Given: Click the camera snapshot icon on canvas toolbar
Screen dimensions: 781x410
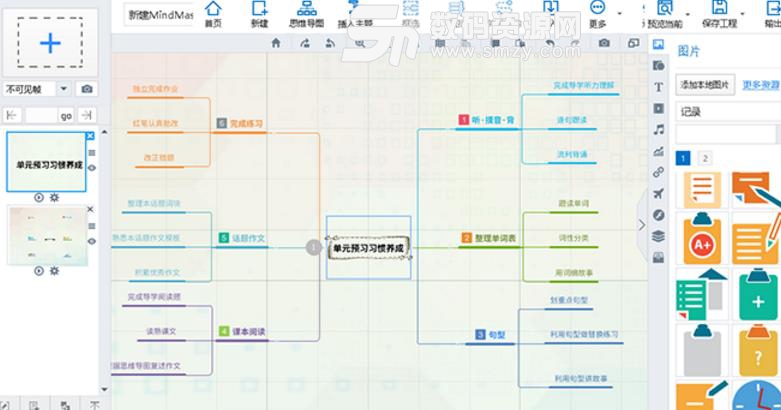Looking at the screenshot, I should [x=604, y=43].
